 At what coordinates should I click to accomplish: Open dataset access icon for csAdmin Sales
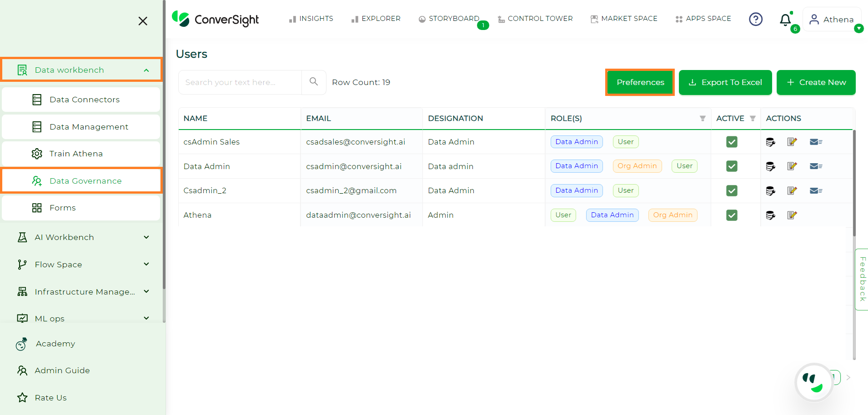pyautogui.click(x=770, y=142)
